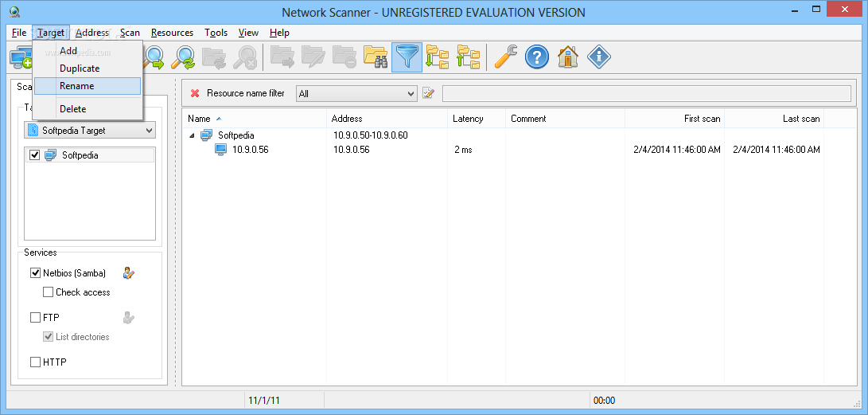Click the greyed folder remove minus icon
Screen dimensions: 868x415
[344, 57]
